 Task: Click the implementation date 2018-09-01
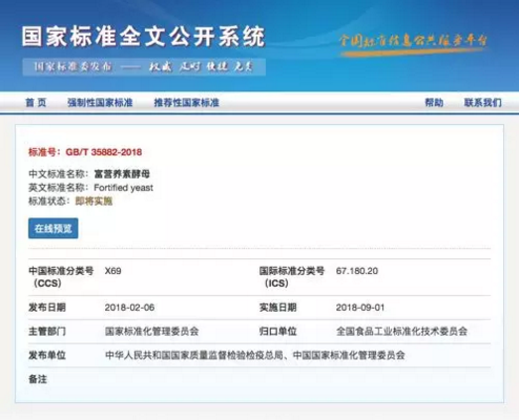[360, 308]
